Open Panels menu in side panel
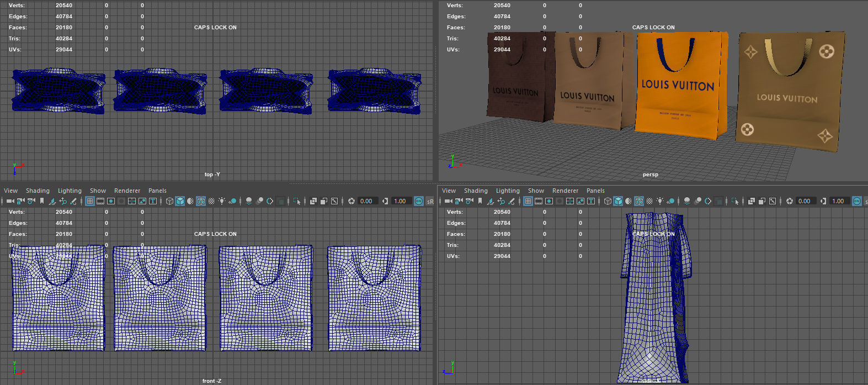This screenshot has height=385, width=868. [x=595, y=191]
